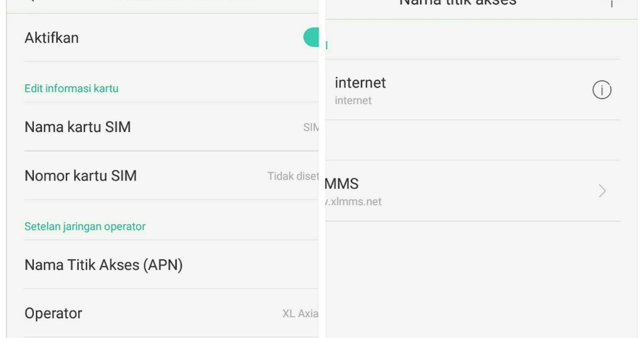This screenshot has height=338, width=644.
Task: Tap the add icon in the APN header
Action: pos(611,3)
